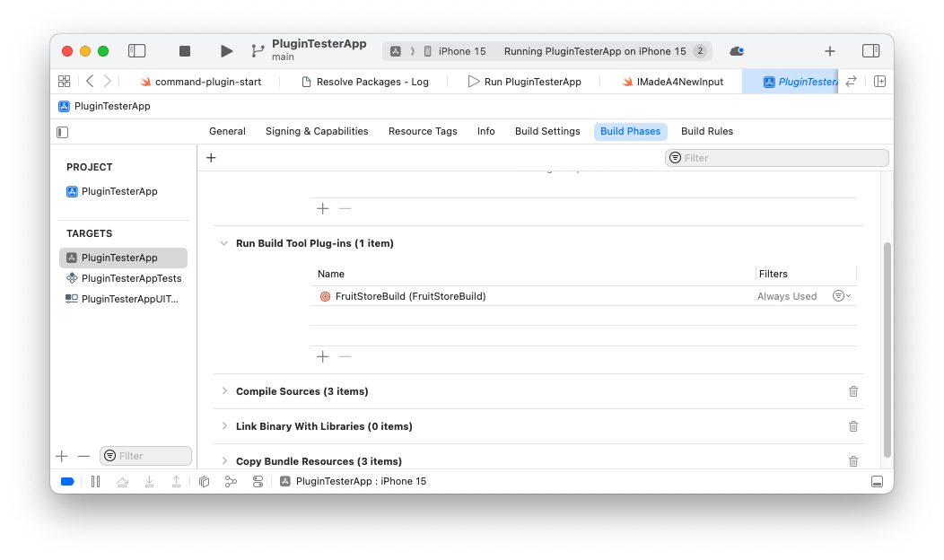This screenshot has width=944, height=560.
Task: Collapse Run Build Tool Plug-ins section
Action: click(224, 243)
